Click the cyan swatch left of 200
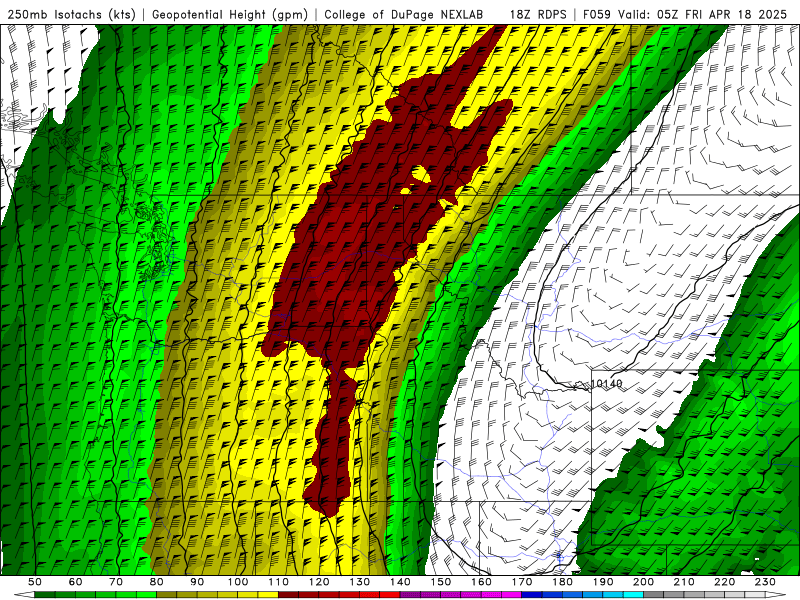Screen dimensions: 800x600 633,595
